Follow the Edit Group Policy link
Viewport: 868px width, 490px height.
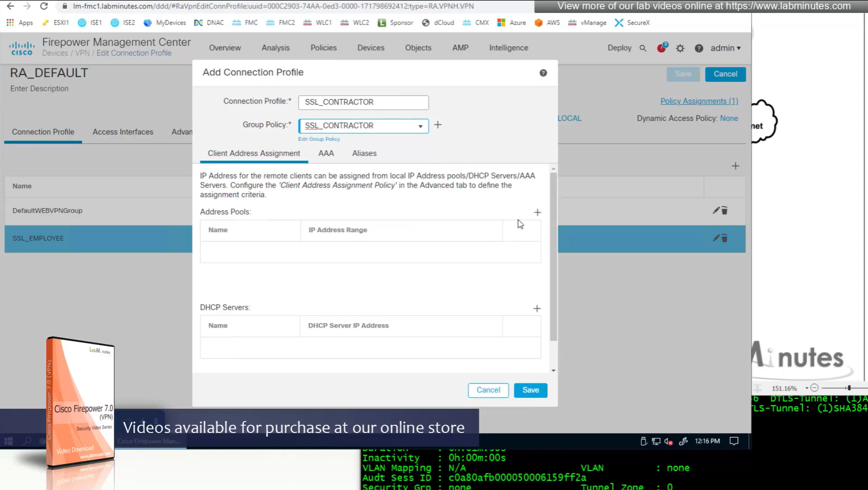click(x=319, y=139)
